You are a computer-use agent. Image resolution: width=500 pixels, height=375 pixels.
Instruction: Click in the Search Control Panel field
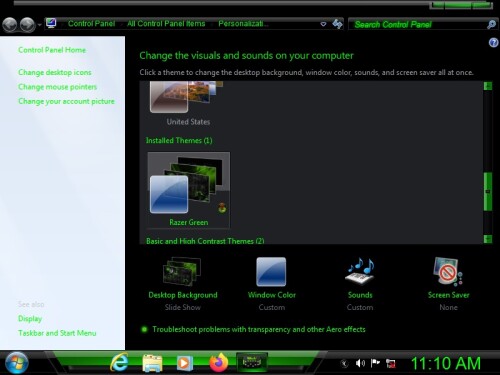tap(418, 24)
